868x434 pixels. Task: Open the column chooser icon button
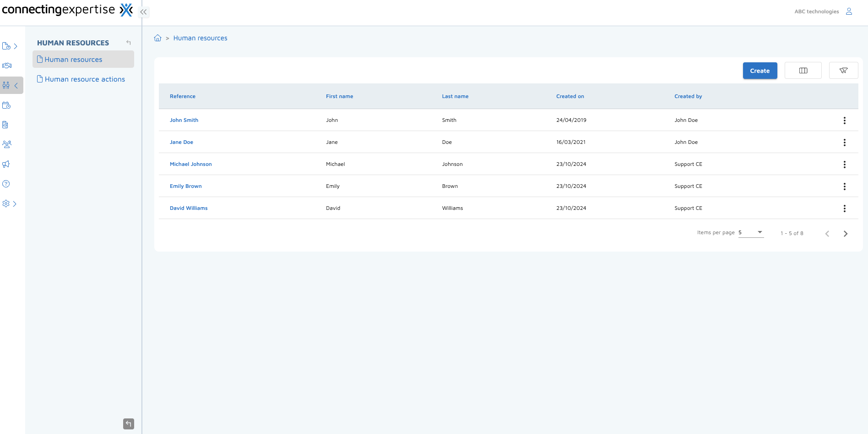[803, 71]
